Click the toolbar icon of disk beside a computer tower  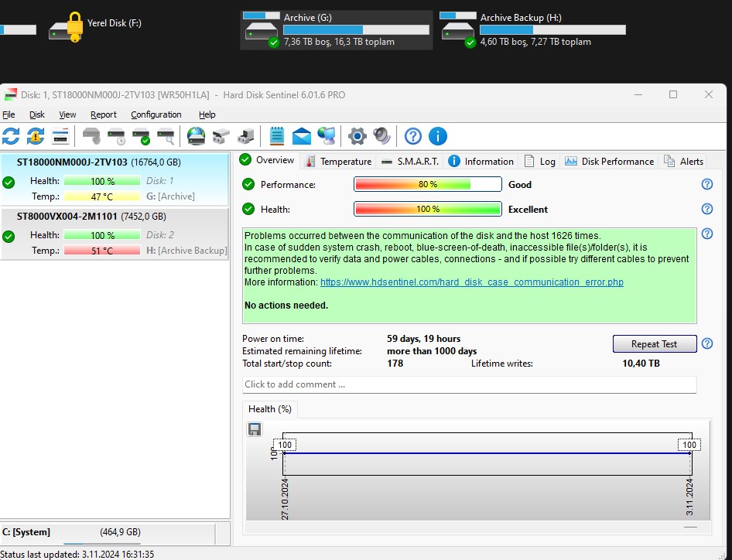click(245, 136)
